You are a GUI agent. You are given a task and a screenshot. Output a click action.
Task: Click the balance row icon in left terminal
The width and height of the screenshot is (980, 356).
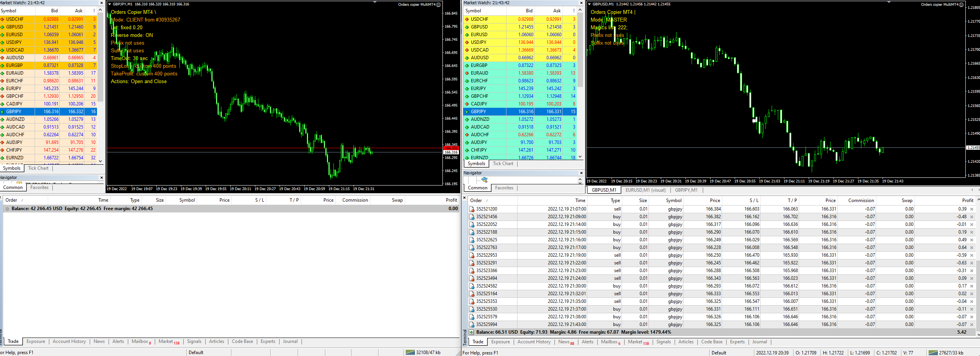coord(7,209)
